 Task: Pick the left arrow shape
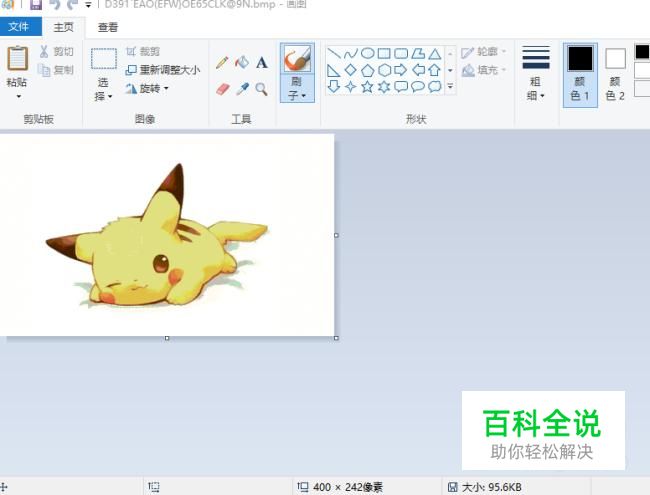coord(418,70)
